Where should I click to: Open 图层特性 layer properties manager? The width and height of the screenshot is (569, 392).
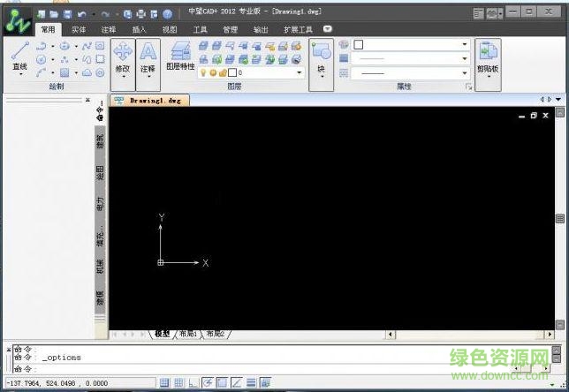coord(181,56)
